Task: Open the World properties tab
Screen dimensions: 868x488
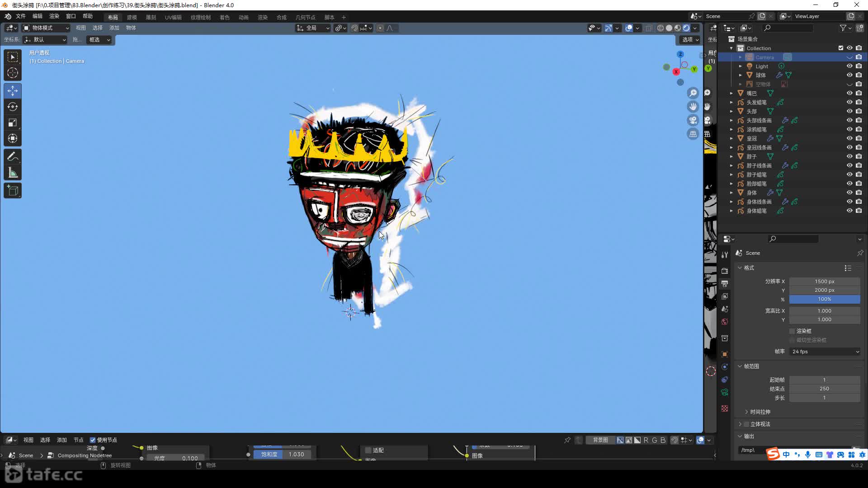Action: pyautogui.click(x=725, y=322)
